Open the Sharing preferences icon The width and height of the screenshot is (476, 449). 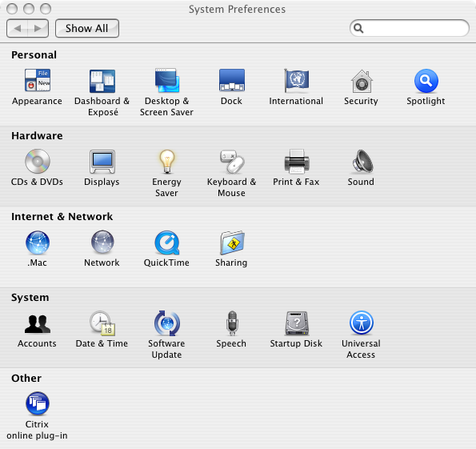[232, 243]
